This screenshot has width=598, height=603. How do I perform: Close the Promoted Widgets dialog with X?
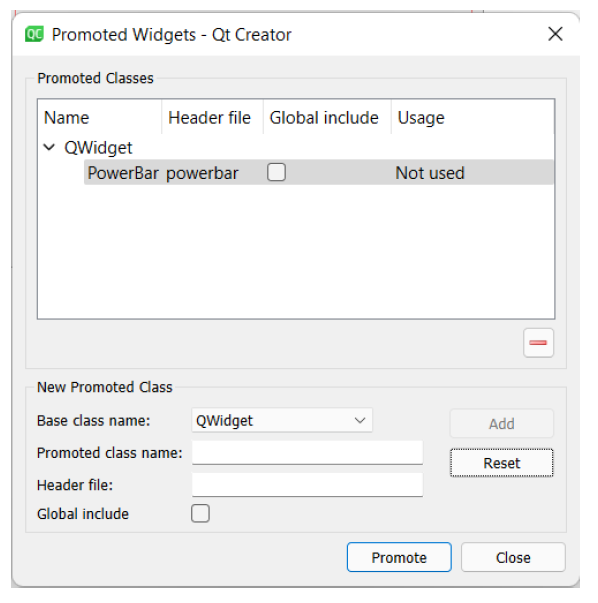pos(555,34)
